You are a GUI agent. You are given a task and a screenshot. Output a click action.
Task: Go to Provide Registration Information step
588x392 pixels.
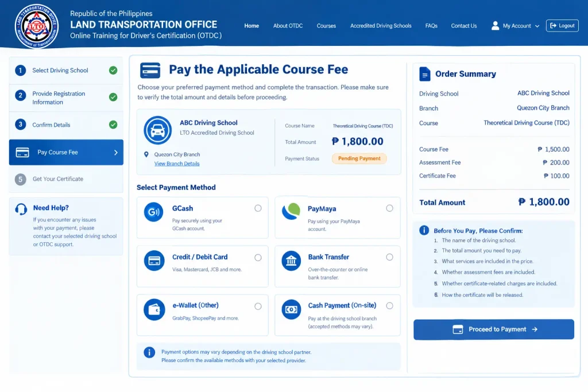[x=66, y=98]
